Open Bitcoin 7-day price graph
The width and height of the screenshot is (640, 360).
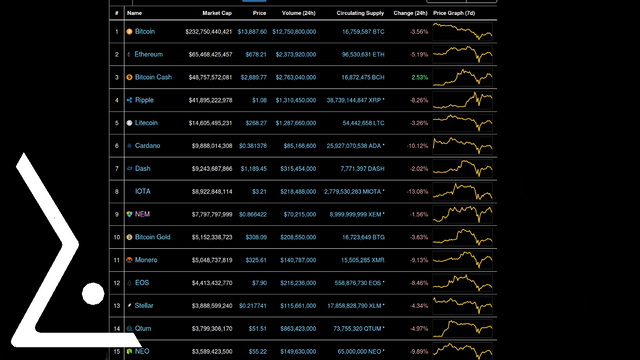pos(462,31)
